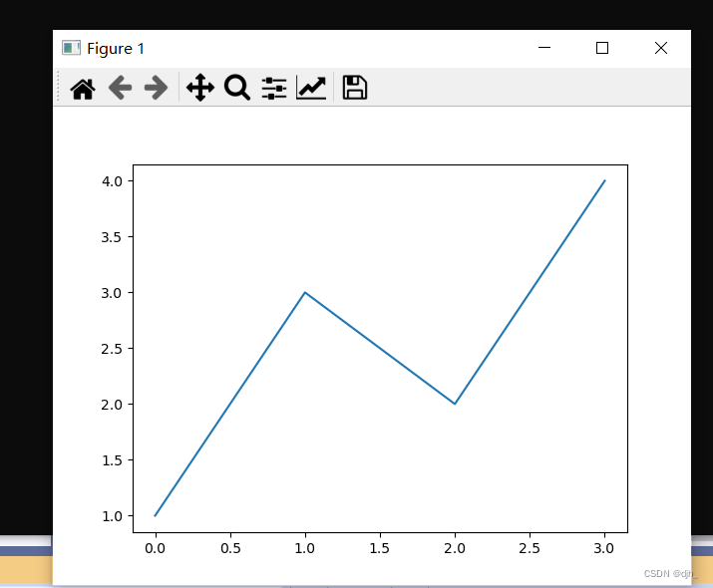Click the y-axis label 1.5
713x588 pixels.
[x=112, y=460]
